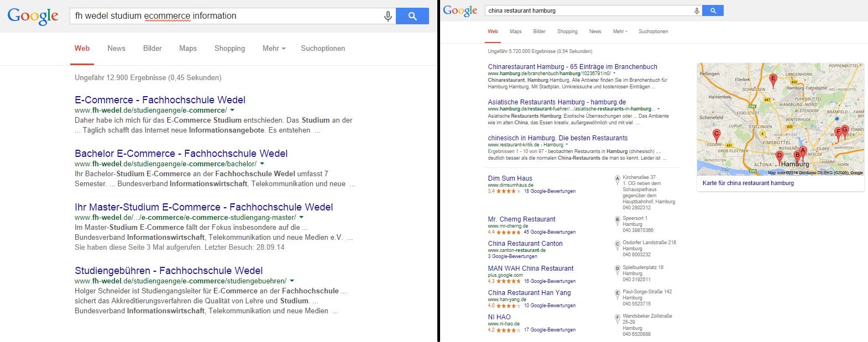The image size is (868, 342).
Task: Click the blue search button in the right window
Action: [713, 10]
